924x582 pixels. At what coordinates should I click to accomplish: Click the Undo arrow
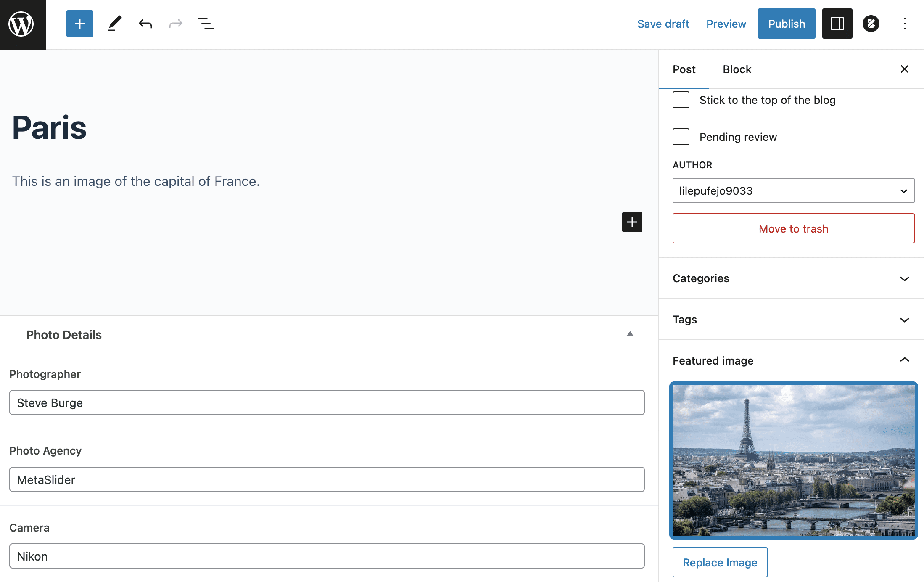point(145,24)
